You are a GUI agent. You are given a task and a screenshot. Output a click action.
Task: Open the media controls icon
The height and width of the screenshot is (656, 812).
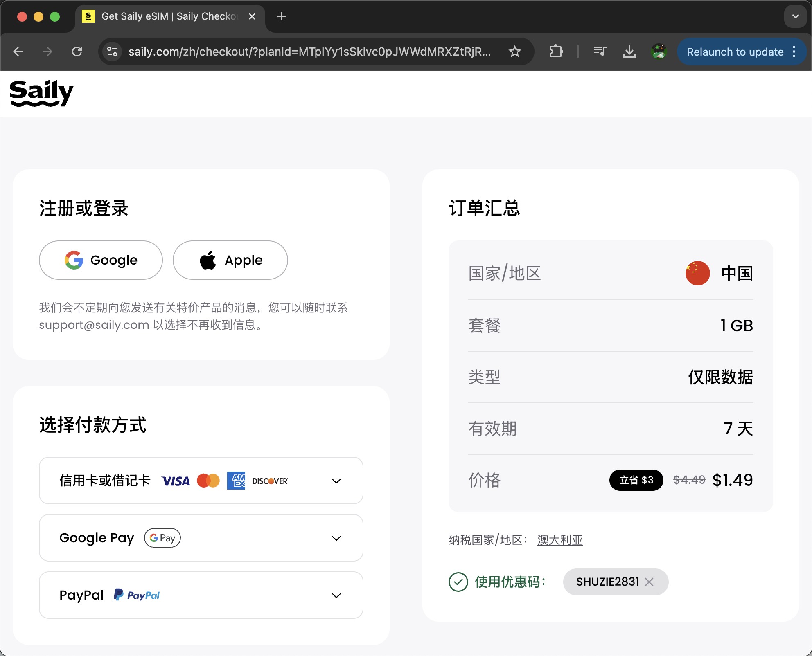[600, 52]
